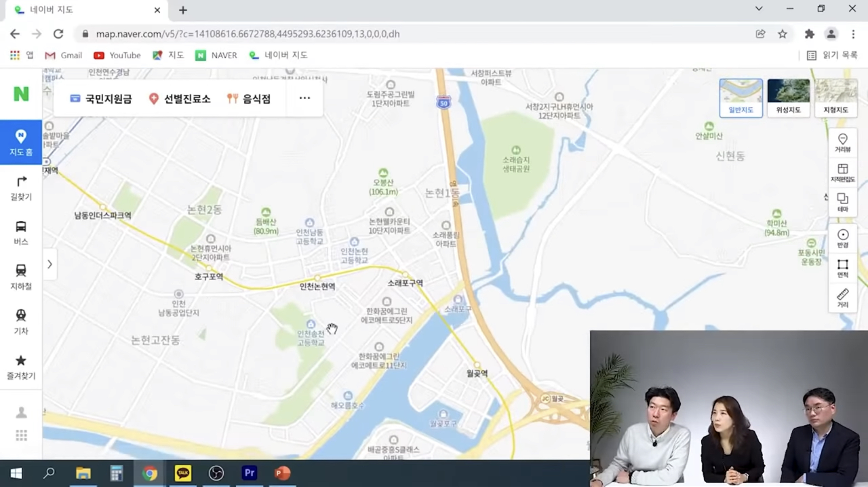
Task: Open PowerPoint from the taskbar
Action: (x=282, y=473)
